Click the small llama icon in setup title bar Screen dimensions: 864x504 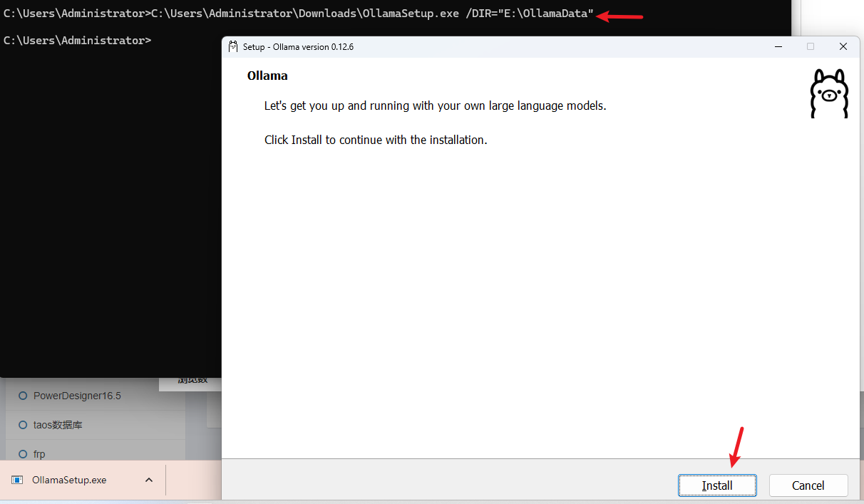(x=233, y=47)
